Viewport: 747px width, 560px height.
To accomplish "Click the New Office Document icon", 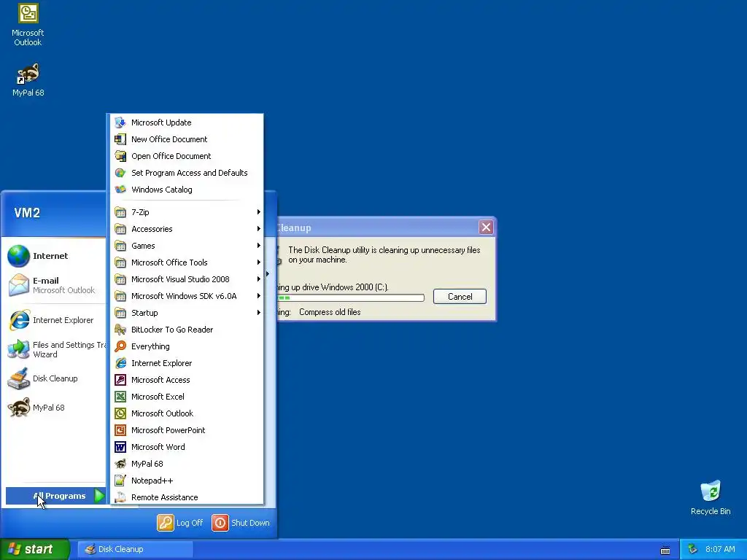I will (120, 139).
